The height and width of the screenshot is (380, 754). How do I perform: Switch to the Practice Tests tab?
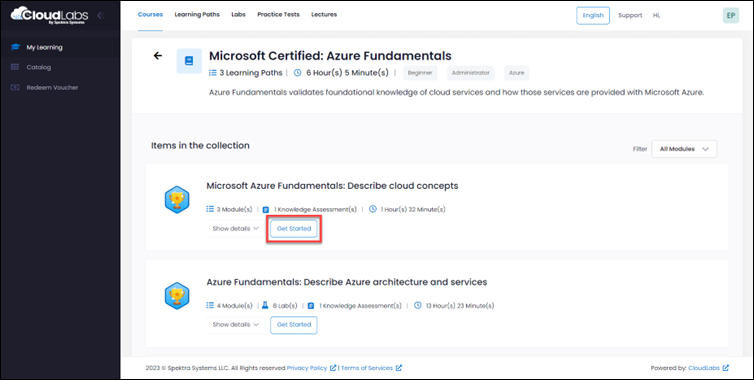coord(278,14)
